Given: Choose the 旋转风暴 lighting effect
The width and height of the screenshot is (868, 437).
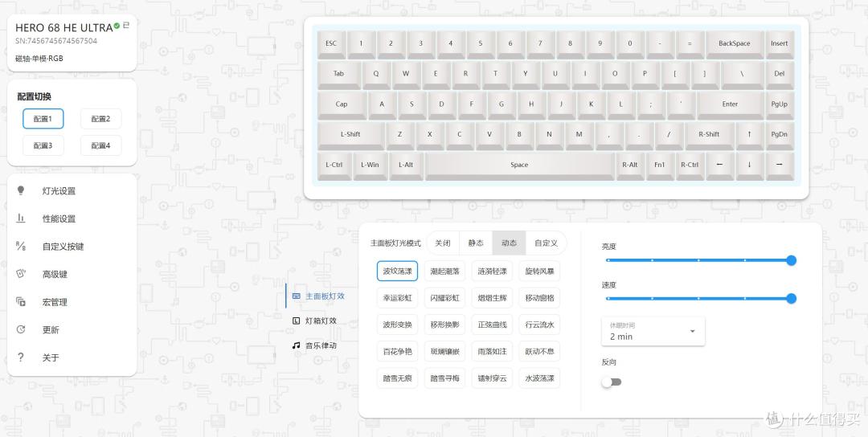Looking at the screenshot, I should pyautogui.click(x=540, y=271).
